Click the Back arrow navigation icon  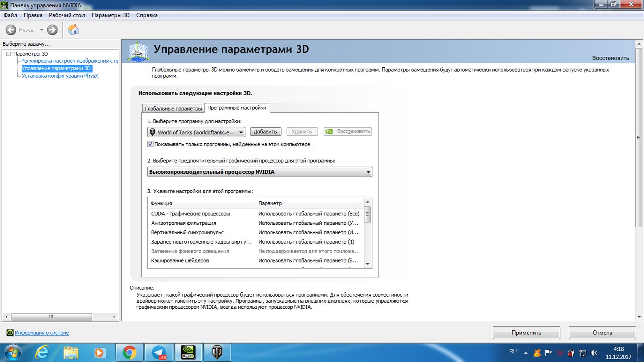point(11,30)
